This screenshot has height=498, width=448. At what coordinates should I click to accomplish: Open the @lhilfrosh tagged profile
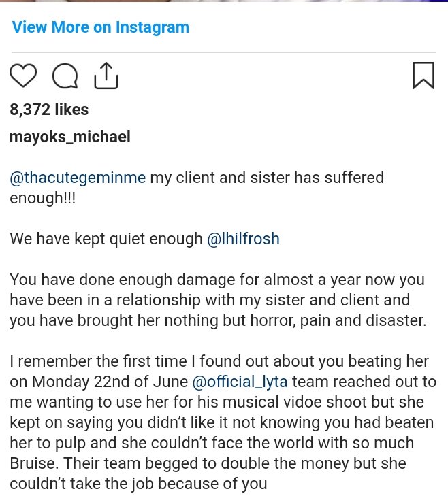(243, 239)
